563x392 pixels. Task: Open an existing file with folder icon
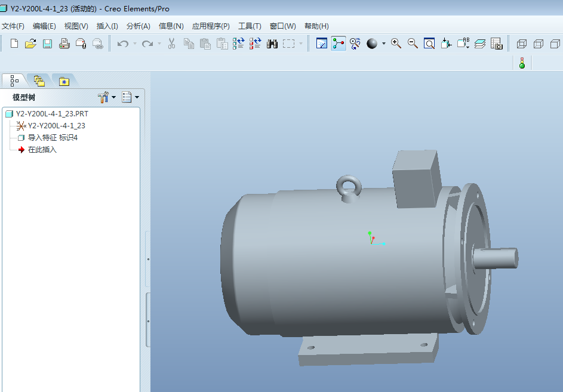tap(31, 44)
